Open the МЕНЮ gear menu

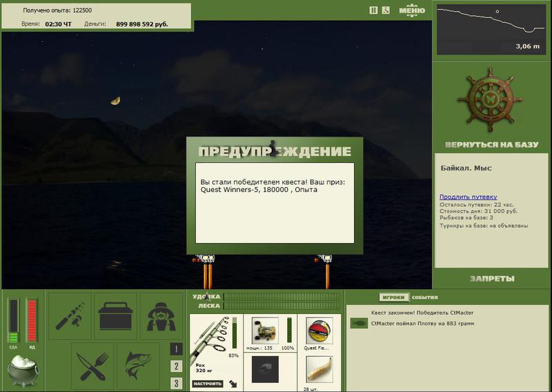(412, 10)
